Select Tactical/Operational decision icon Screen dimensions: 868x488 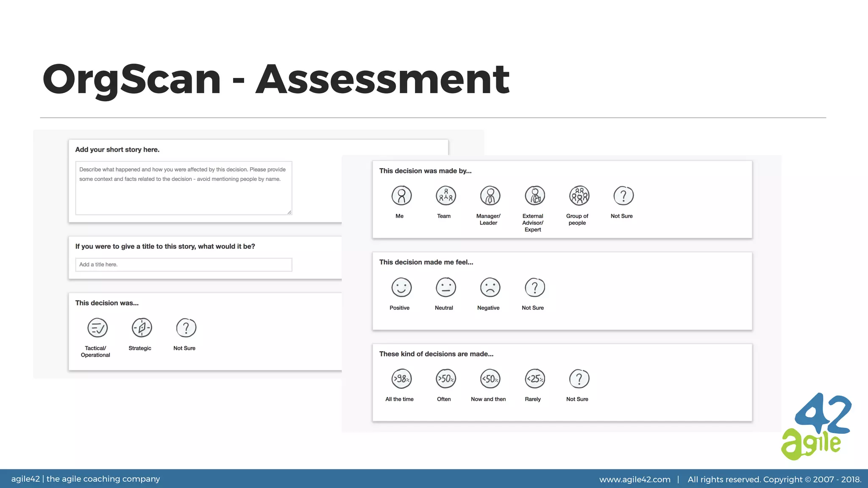97,328
